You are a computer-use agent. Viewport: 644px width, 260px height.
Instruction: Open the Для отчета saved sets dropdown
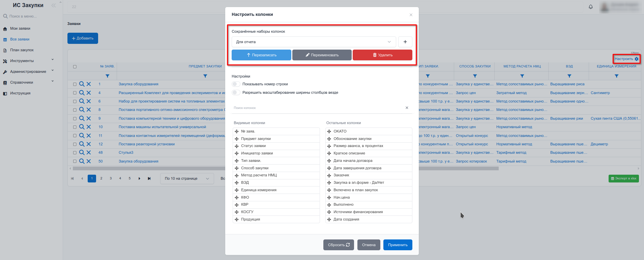click(x=314, y=42)
